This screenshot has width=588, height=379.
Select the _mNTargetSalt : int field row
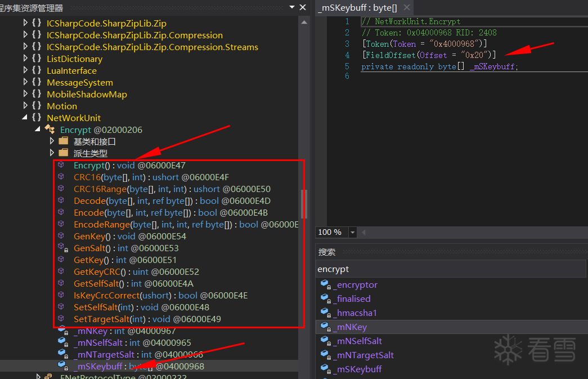click(138, 354)
